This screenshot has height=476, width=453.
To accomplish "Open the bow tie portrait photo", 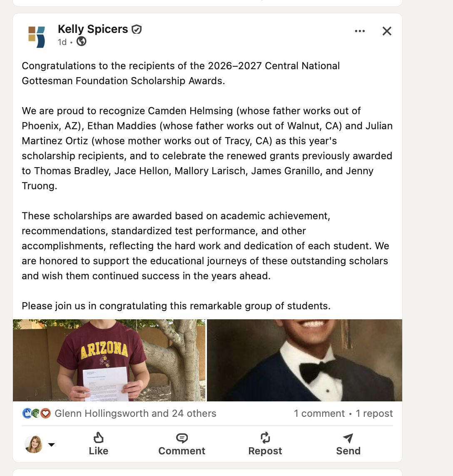I will point(304,360).
